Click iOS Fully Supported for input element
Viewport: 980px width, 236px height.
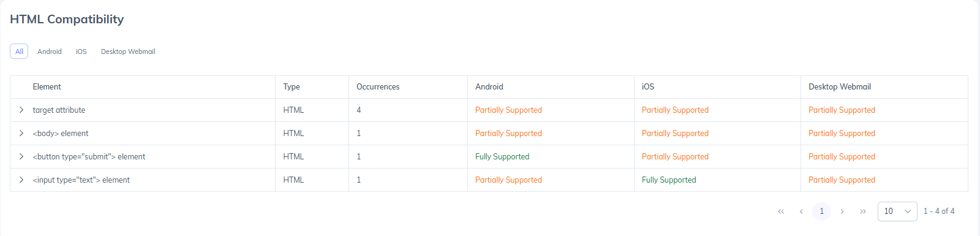pos(669,180)
